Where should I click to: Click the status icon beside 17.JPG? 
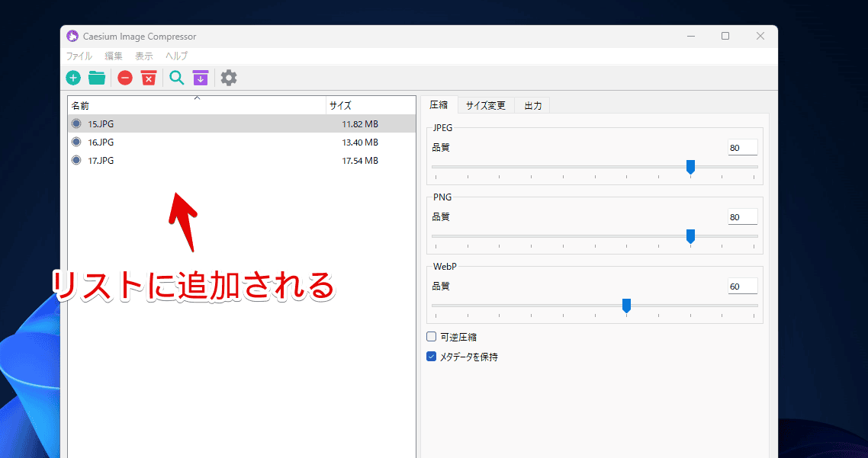tap(76, 160)
